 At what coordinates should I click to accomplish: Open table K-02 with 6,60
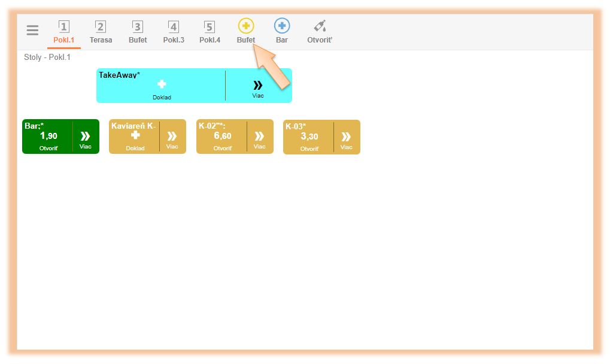pyautogui.click(x=222, y=137)
